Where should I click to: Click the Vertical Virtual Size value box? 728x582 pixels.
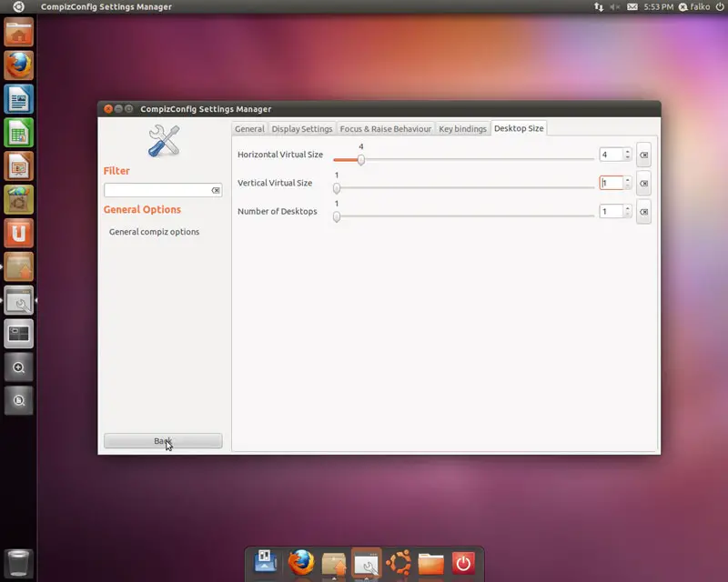(x=611, y=183)
